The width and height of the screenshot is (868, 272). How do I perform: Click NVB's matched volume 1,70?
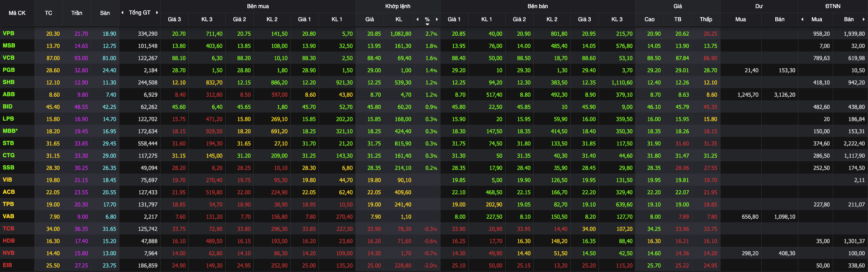coord(406,253)
